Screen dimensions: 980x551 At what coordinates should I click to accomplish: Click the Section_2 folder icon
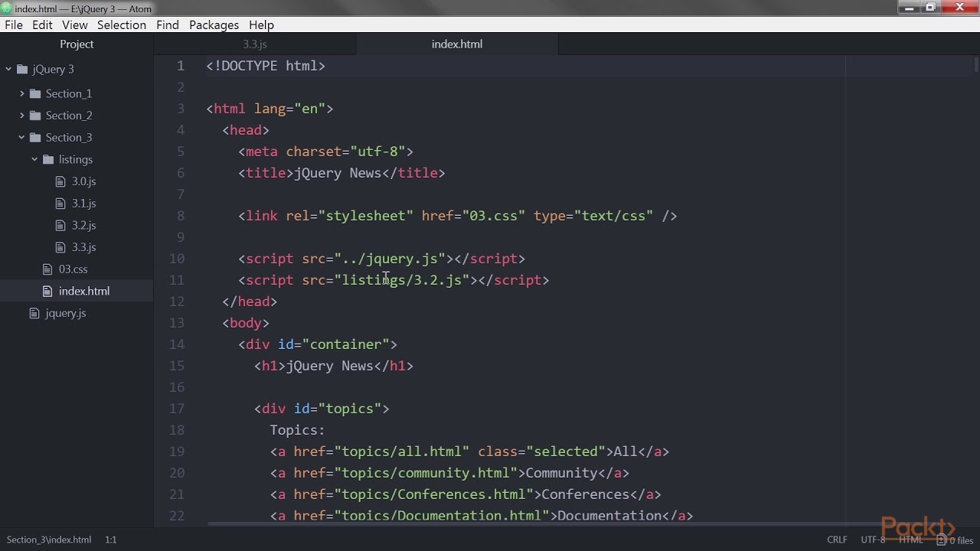pos(35,116)
